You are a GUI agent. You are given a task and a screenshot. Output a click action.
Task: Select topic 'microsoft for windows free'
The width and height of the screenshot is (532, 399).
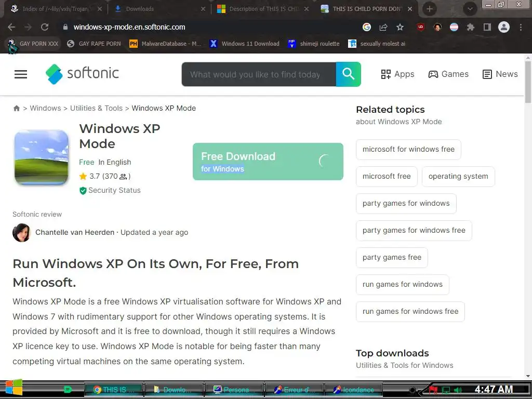(408, 149)
